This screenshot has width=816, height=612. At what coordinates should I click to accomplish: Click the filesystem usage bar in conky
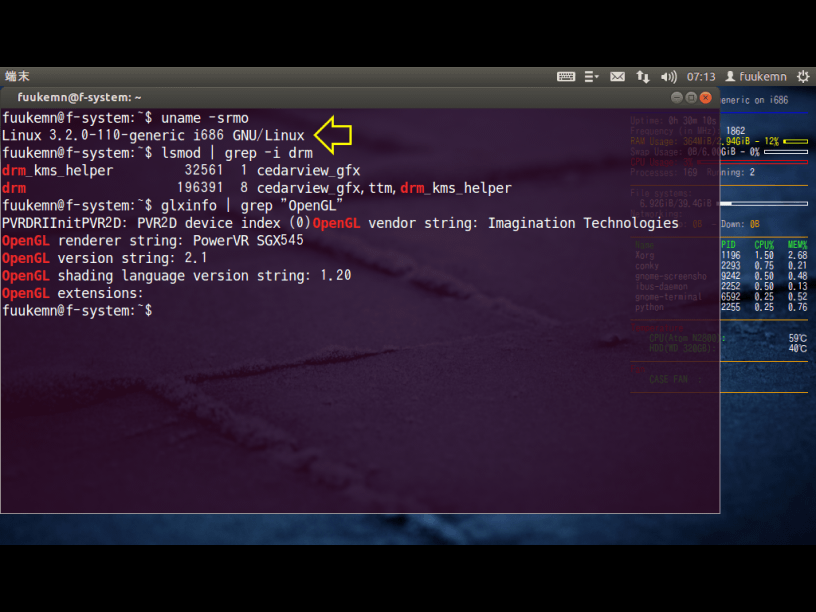click(x=764, y=203)
